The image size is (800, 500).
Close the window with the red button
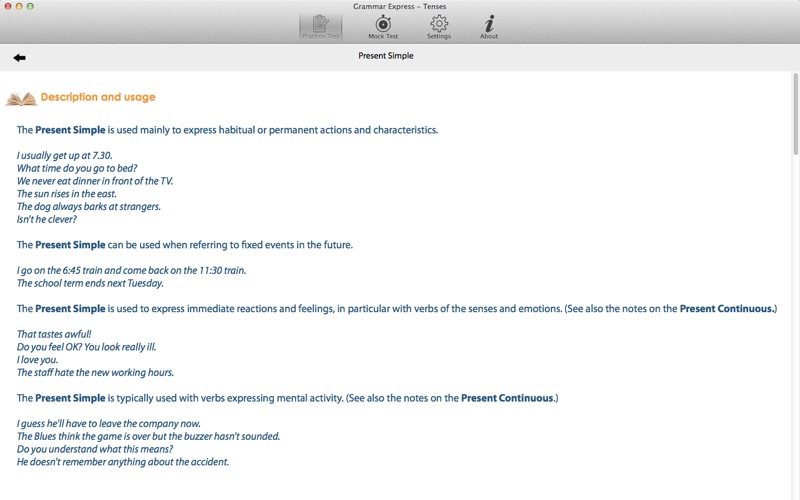coord(8,7)
